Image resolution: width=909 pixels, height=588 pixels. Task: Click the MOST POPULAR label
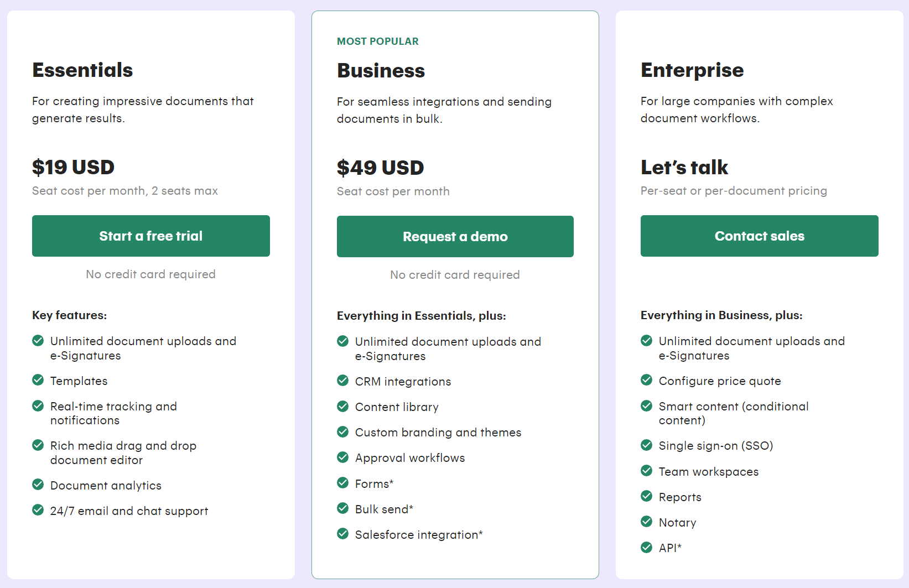click(x=378, y=41)
